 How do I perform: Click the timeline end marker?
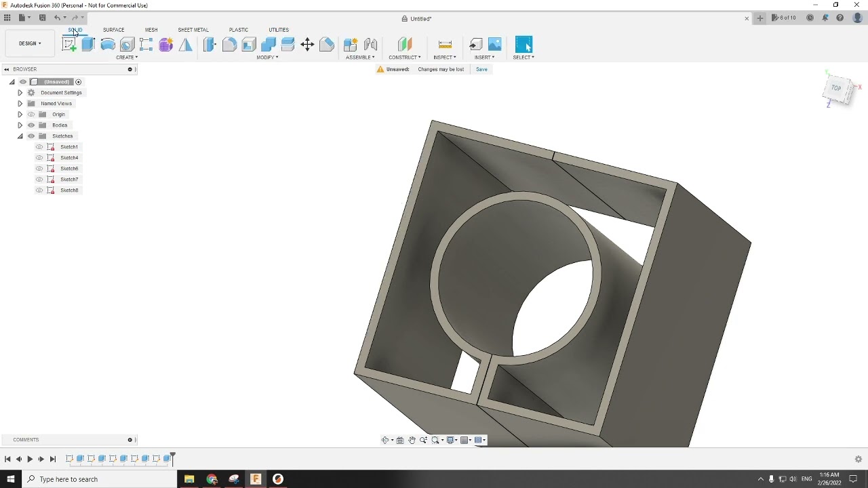click(172, 459)
